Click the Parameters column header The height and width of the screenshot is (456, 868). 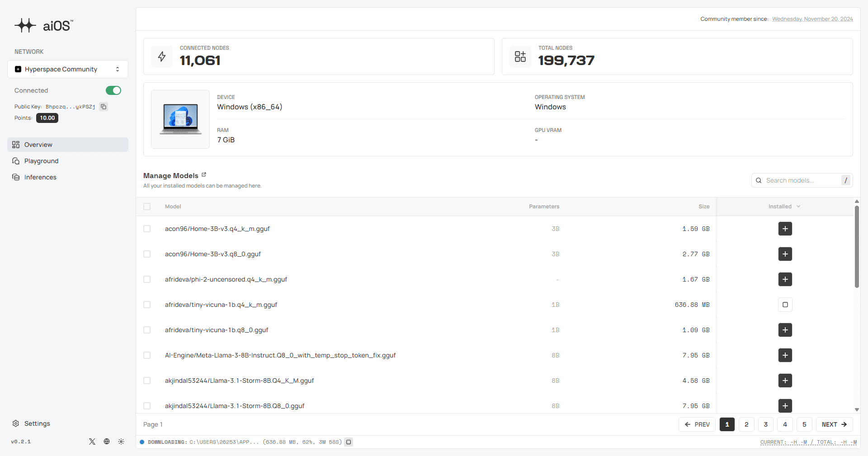(544, 207)
